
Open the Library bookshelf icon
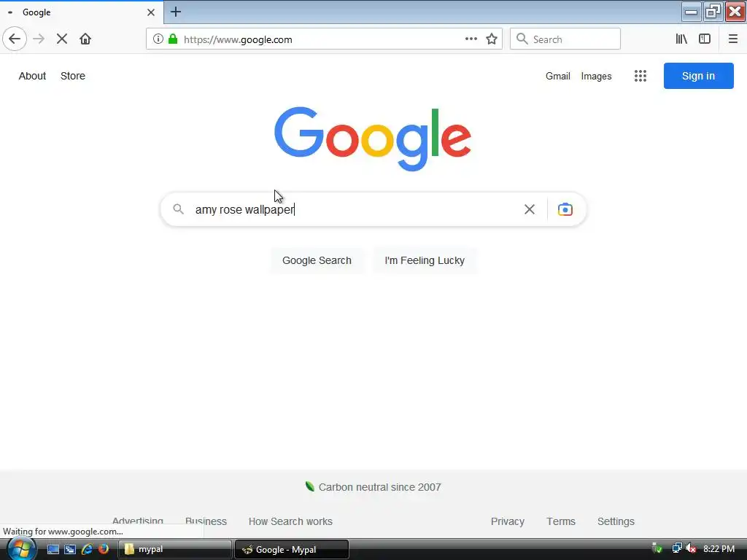pos(681,39)
